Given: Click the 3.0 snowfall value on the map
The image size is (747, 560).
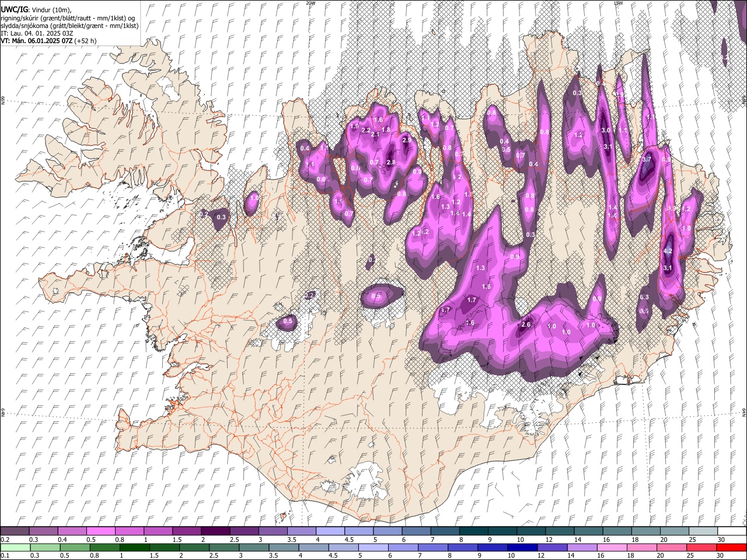Looking at the screenshot, I should point(606,130).
